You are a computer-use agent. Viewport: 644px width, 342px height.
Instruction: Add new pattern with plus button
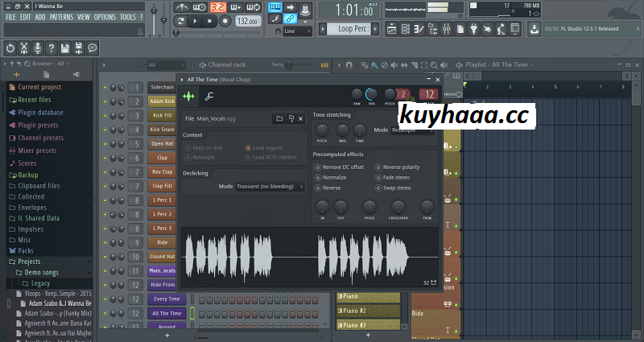pos(375,29)
